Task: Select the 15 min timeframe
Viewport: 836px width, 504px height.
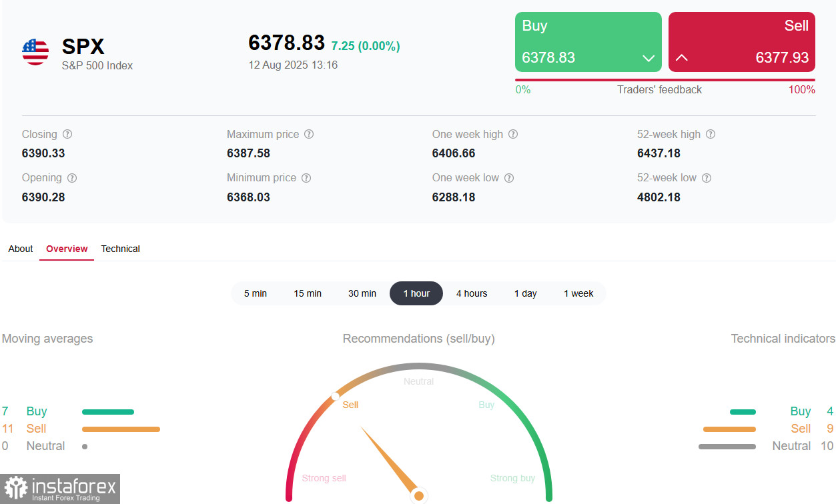Action: (308, 293)
